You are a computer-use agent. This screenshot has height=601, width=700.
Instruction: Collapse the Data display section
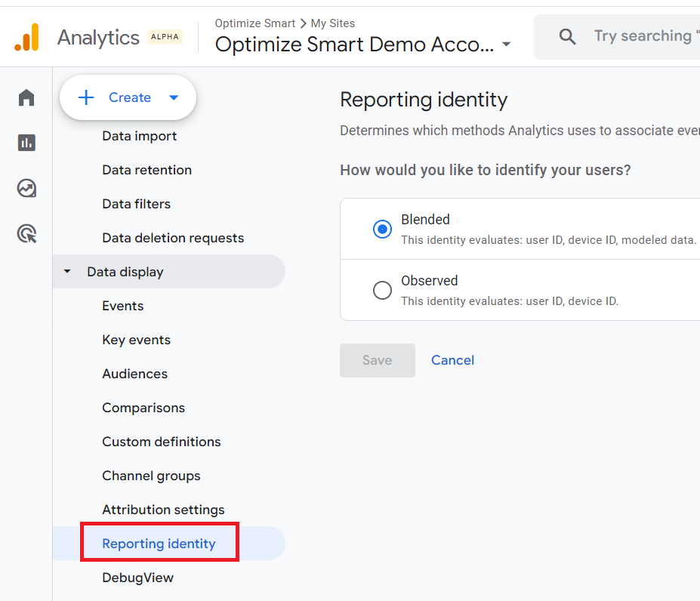tap(67, 272)
